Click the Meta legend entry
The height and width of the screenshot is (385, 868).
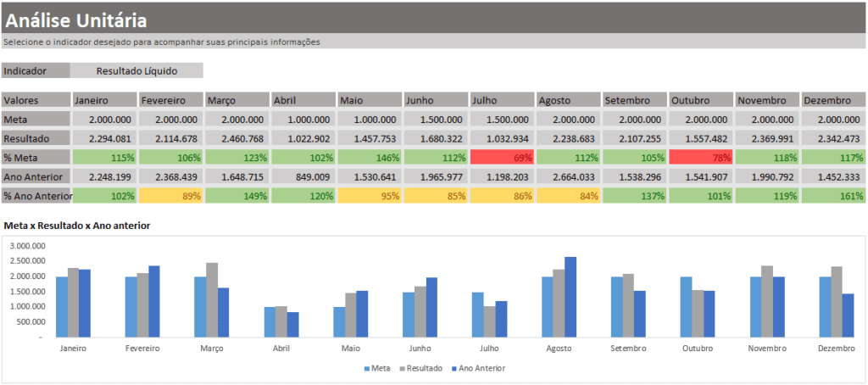377,368
